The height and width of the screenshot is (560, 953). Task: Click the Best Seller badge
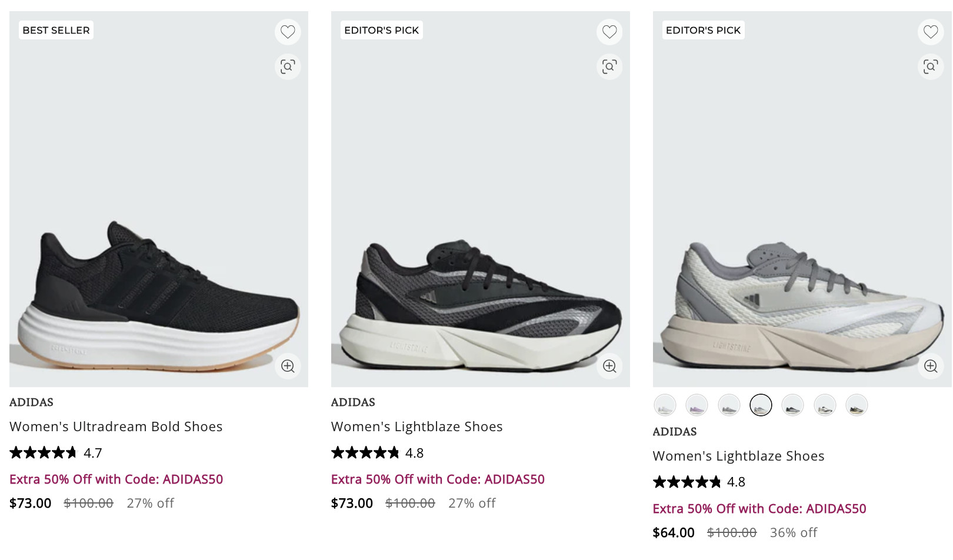pyautogui.click(x=56, y=30)
